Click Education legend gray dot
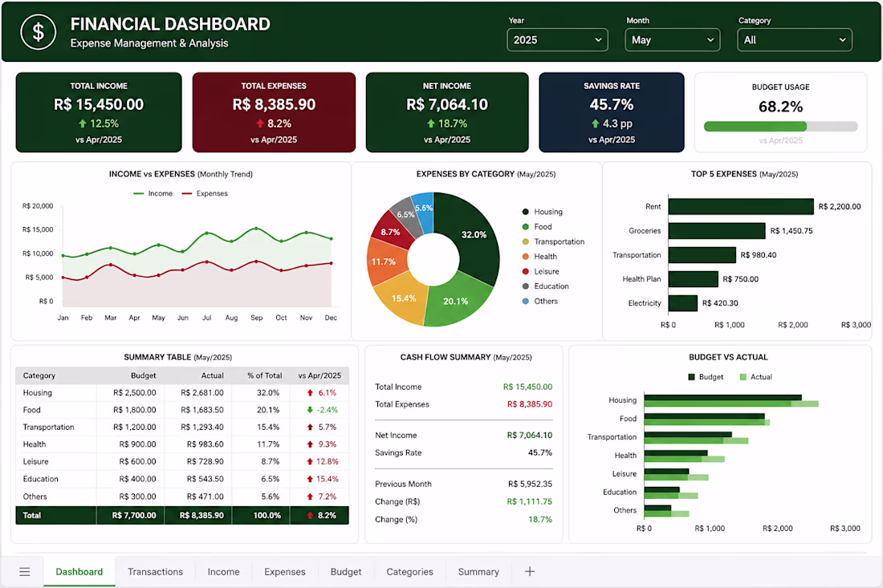 point(526,286)
